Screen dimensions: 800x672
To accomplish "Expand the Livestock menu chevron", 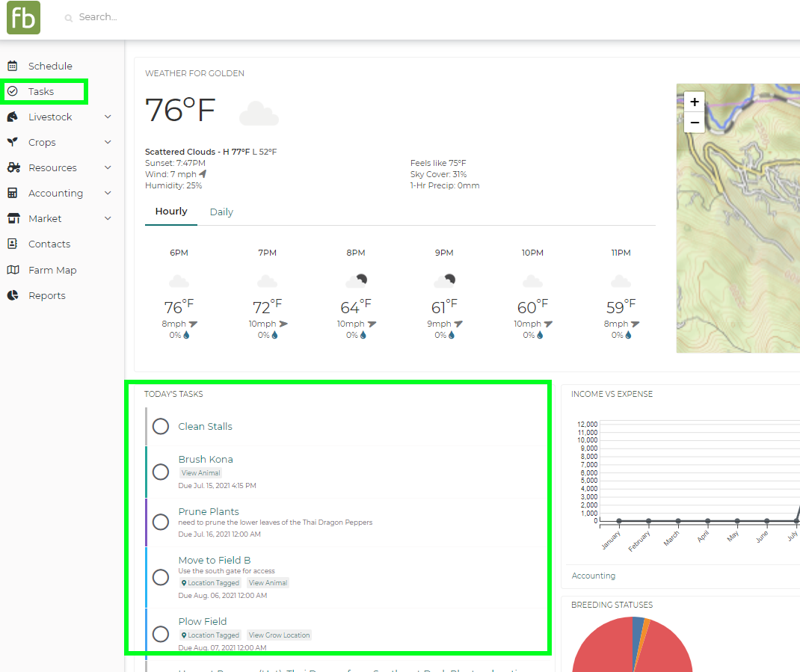I will [x=108, y=117].
